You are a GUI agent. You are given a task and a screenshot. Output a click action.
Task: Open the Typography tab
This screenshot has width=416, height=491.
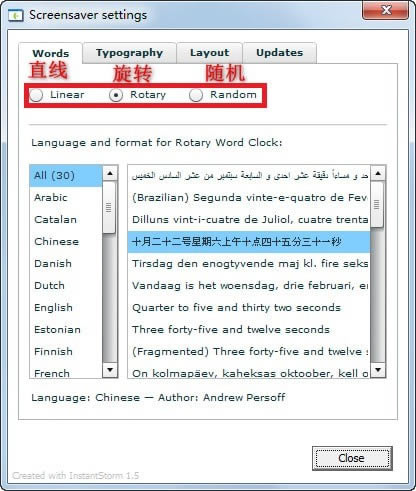129,53
